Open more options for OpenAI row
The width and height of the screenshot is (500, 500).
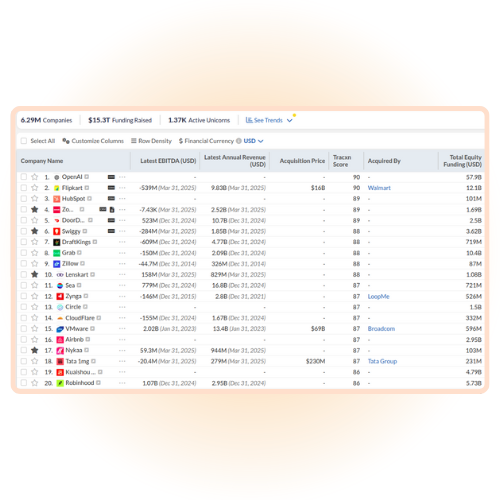(x=122, y=177)
